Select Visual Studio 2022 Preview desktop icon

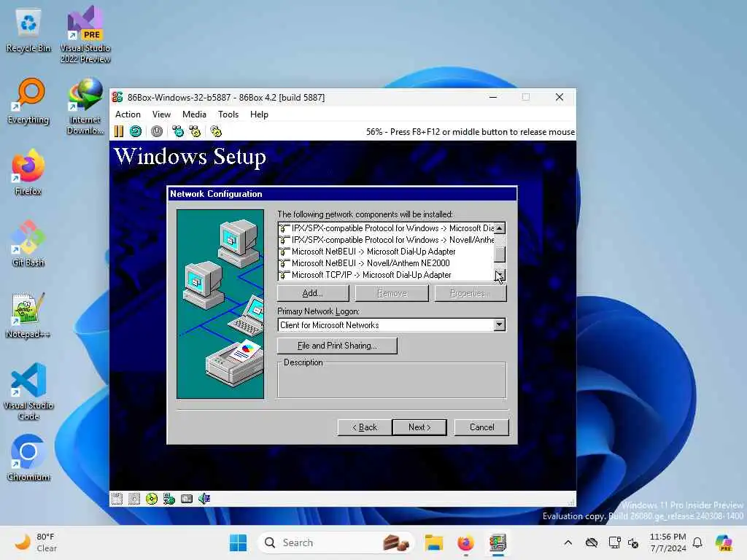85,35
